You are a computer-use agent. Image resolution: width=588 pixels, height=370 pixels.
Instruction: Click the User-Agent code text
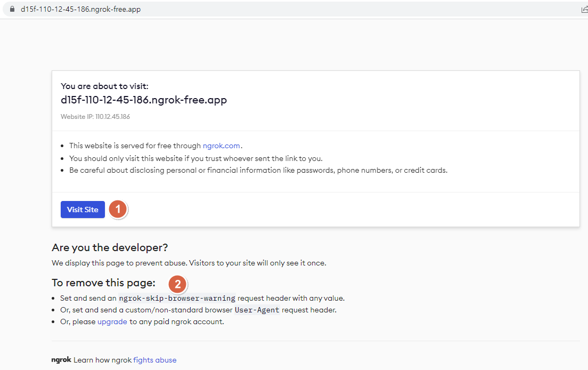[257, 310]
